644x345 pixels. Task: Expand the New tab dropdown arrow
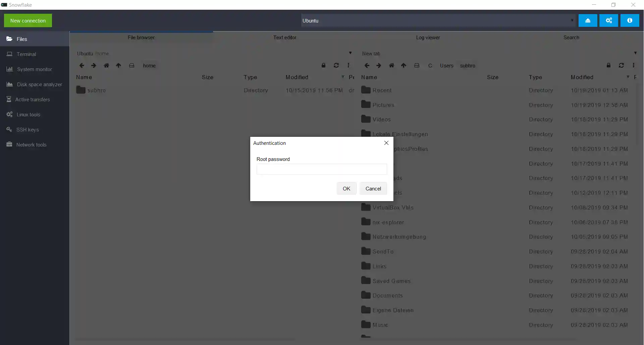[x=635, y=53]
